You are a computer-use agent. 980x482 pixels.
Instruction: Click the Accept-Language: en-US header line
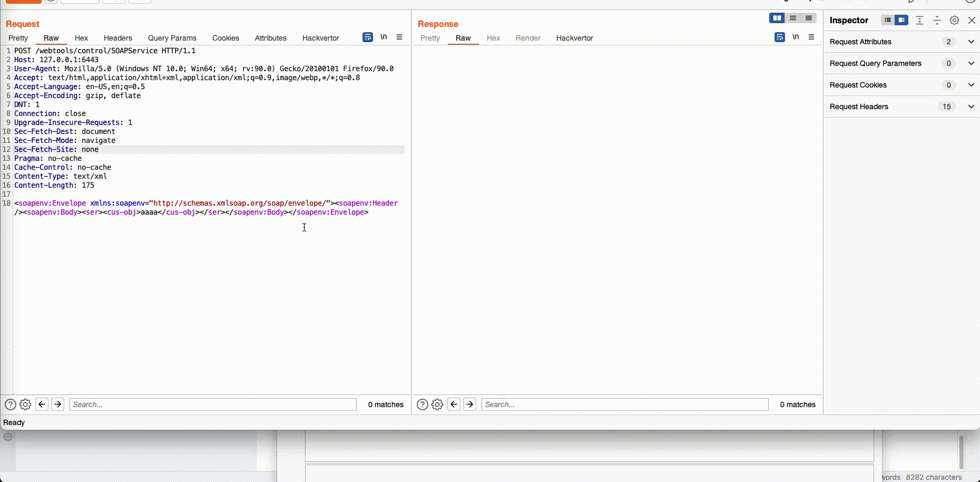(x=80, y=86)
